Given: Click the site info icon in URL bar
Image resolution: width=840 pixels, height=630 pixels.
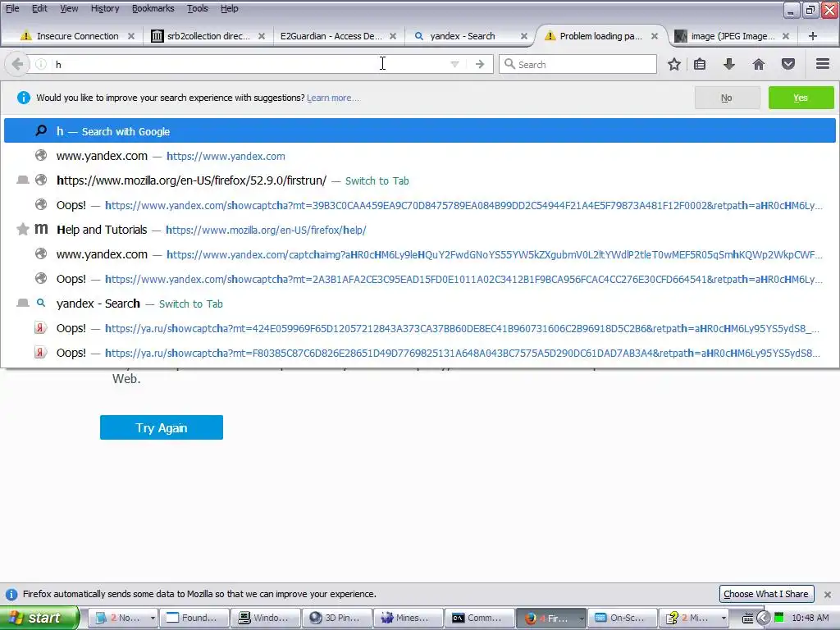Looking at the screenshot, I should (x=41, y=64).
